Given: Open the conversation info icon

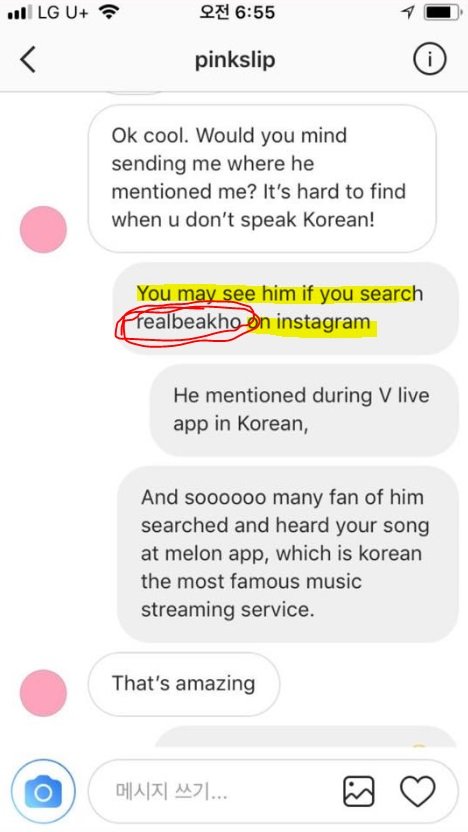Looking at the screenshot, I should click(429, 60).
